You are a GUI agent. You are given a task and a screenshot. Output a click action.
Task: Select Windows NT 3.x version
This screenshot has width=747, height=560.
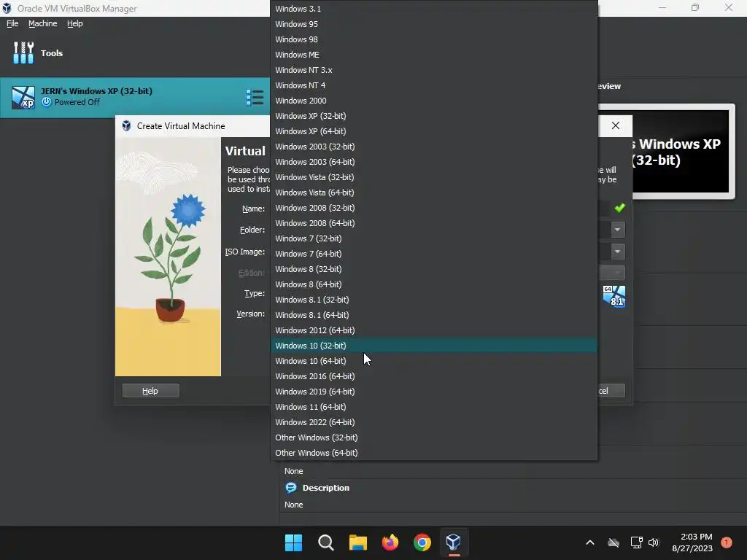[434, 70]
